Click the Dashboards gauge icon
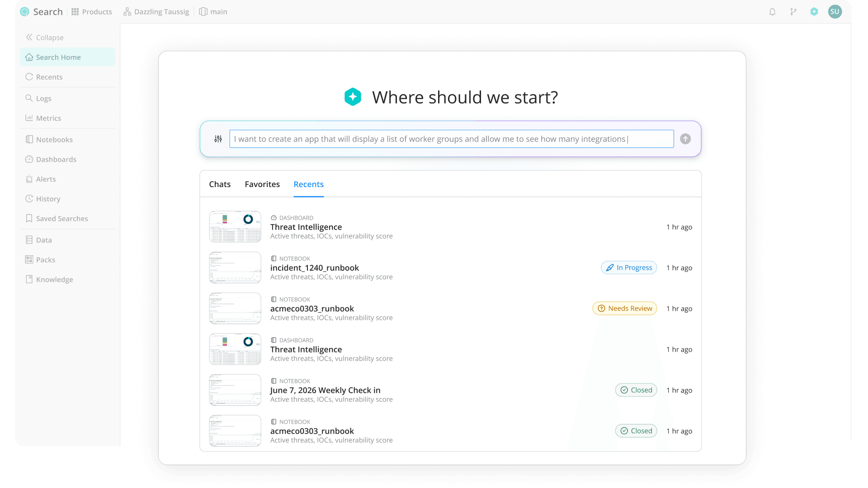Viewport: 868px width, 488px height. pyautogui.click(x=29, y=159)
